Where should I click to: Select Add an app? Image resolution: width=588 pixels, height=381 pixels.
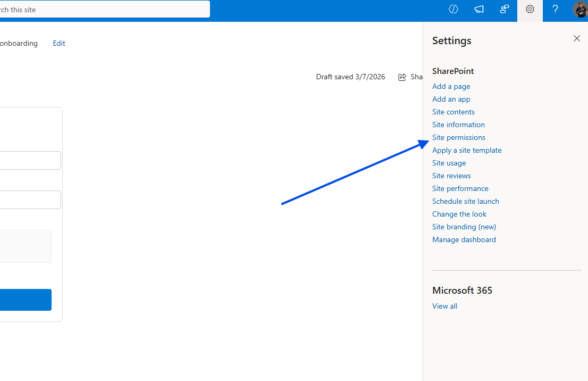click(451, 99)
